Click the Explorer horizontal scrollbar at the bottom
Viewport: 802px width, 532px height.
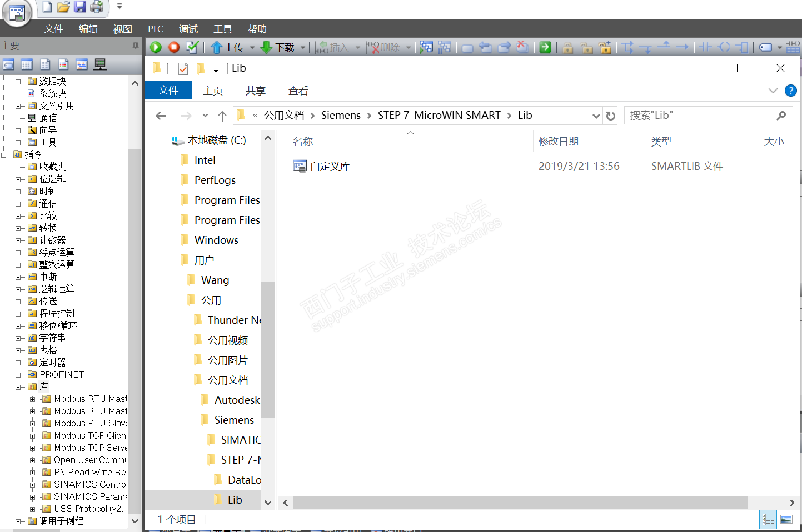(x=520, y=503)
